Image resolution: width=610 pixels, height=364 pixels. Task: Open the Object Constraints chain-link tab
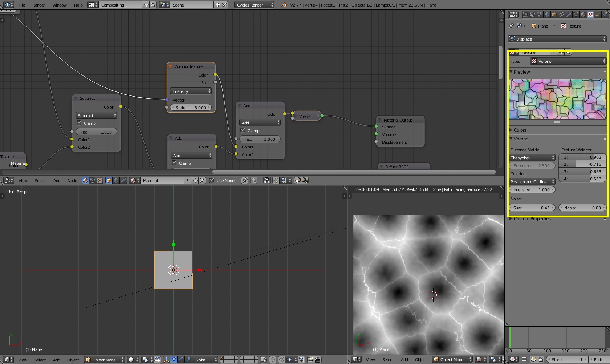tap(561, 15)
